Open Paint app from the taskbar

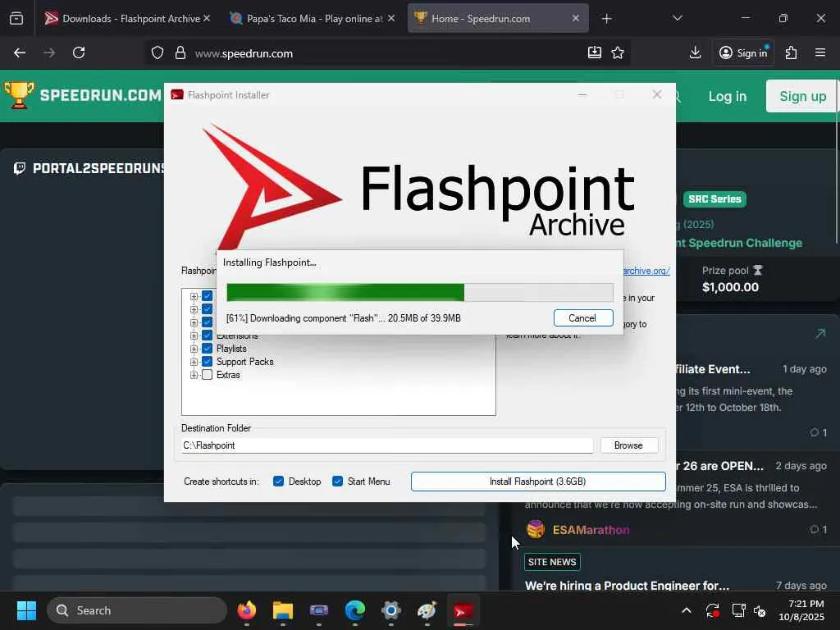(x=427, y=610)
